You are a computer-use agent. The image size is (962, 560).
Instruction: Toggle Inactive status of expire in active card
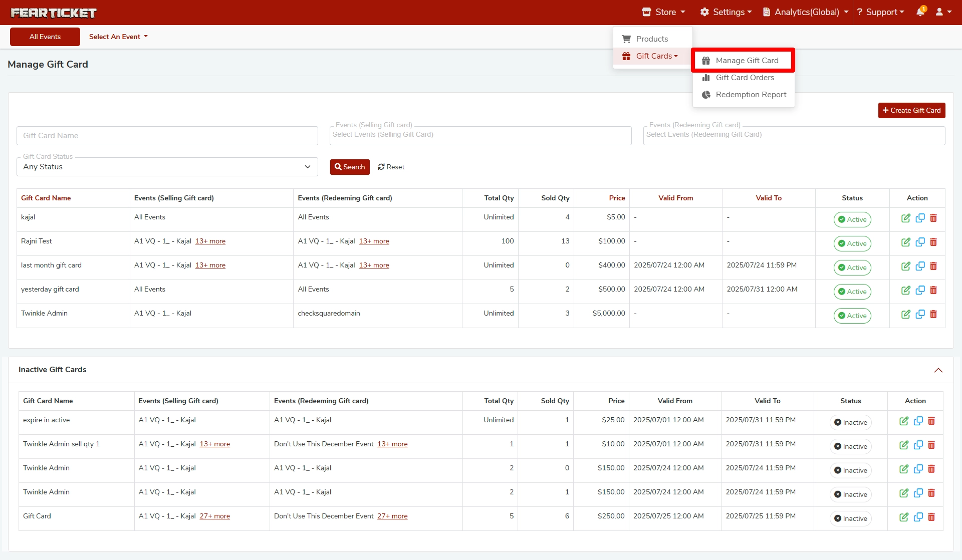850,422
